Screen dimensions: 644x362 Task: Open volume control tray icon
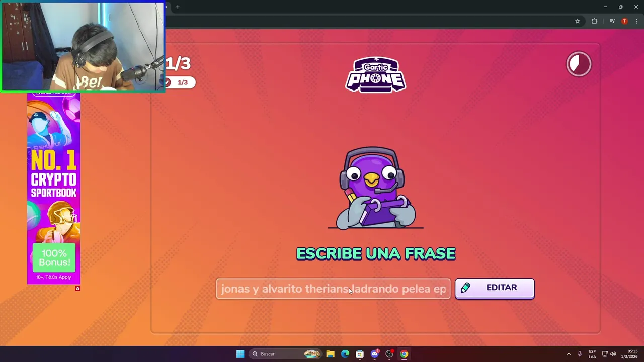613,354
